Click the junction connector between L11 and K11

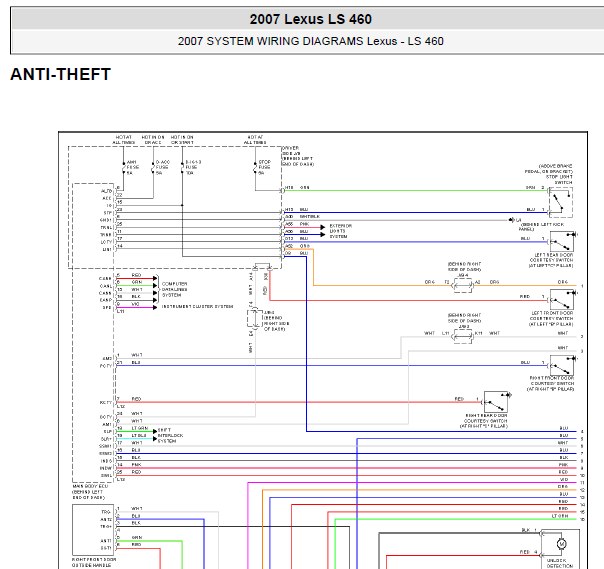pos(463,336)
